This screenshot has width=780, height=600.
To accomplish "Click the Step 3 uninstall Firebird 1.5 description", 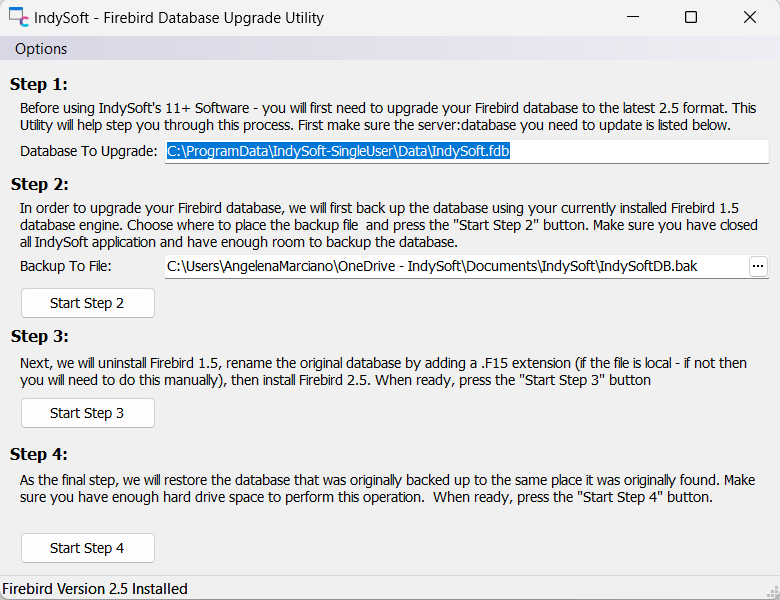I will coord(384,371).
